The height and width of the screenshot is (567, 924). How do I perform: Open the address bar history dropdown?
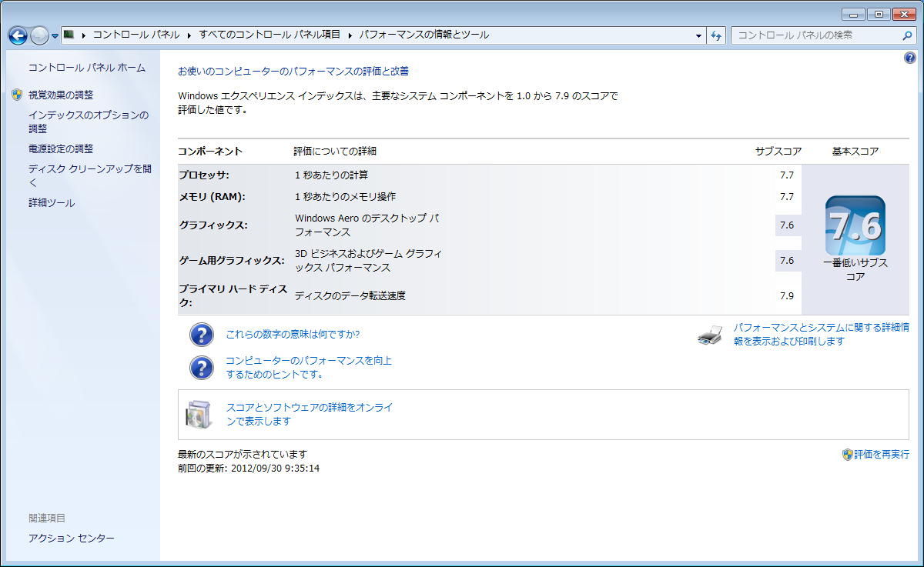[698, 35]
